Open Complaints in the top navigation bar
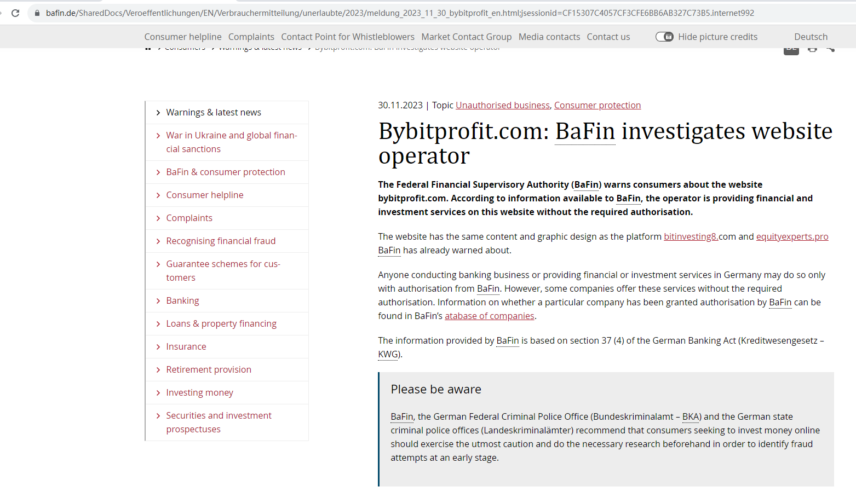This screenshot has width=856, height=504. tap(251, 37)
